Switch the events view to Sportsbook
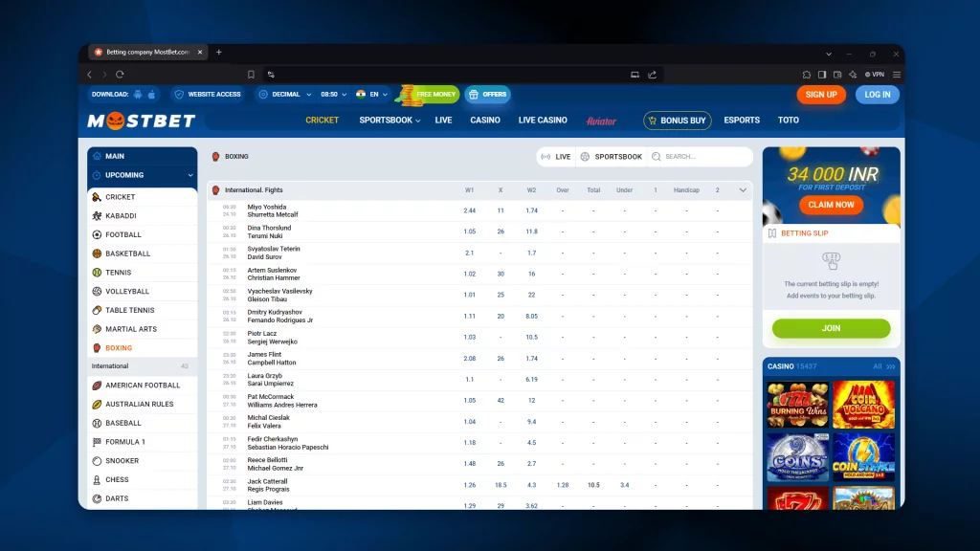 coord(612,157)
